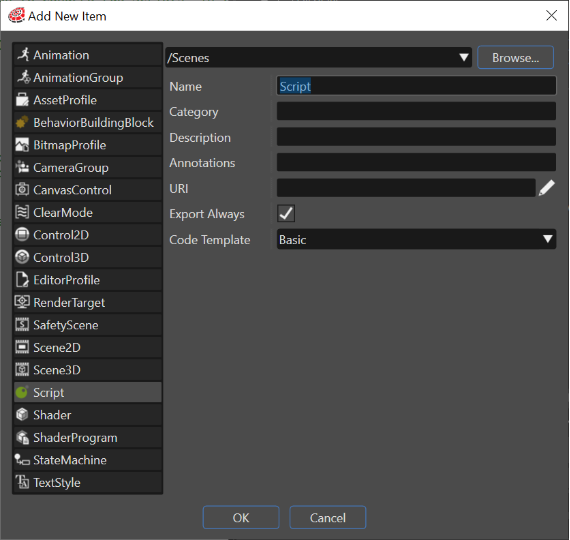Click the Scene3D filmstrip icon

[22, 370]
